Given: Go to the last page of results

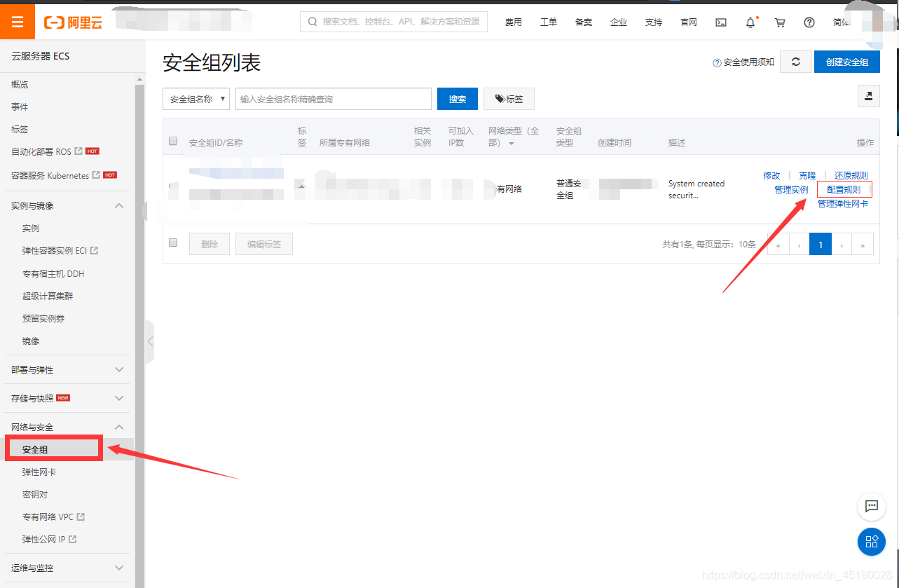Looking at the screenshot, I should click(x=863, y=244).
